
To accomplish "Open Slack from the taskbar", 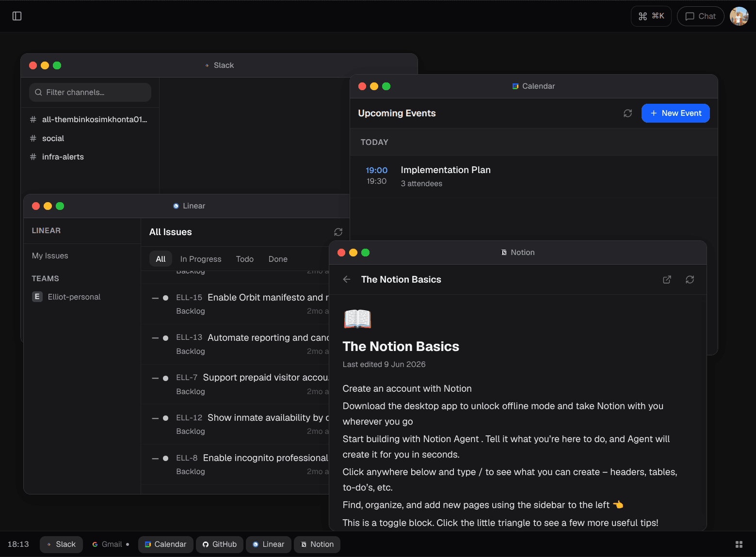I will point(61,544).
